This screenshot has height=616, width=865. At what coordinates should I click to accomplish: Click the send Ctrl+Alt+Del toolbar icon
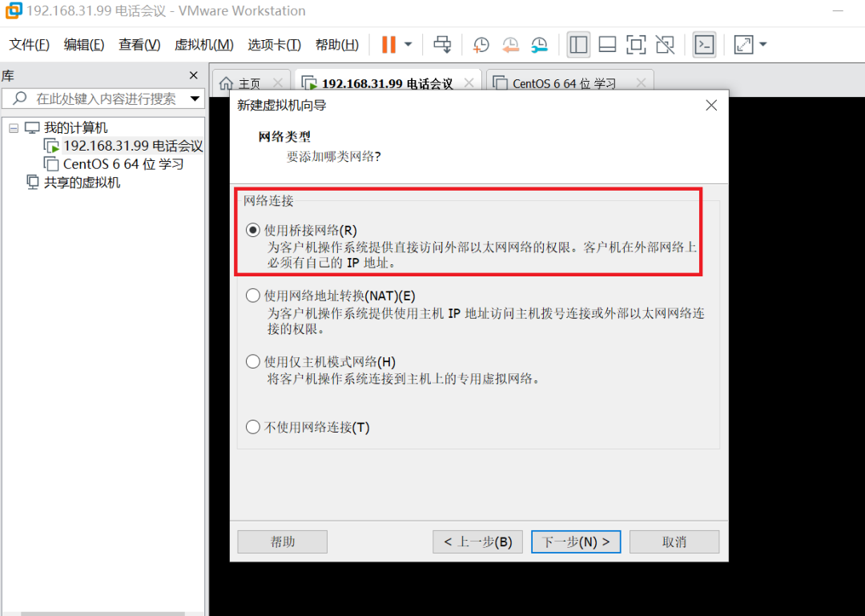[x=442, y=45]
